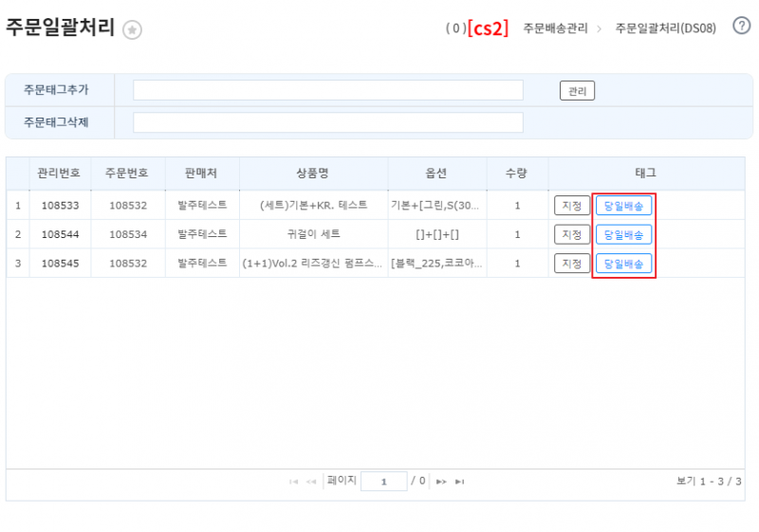
Task: Open the help question mark icon
Action: click(x=741, y=26)
